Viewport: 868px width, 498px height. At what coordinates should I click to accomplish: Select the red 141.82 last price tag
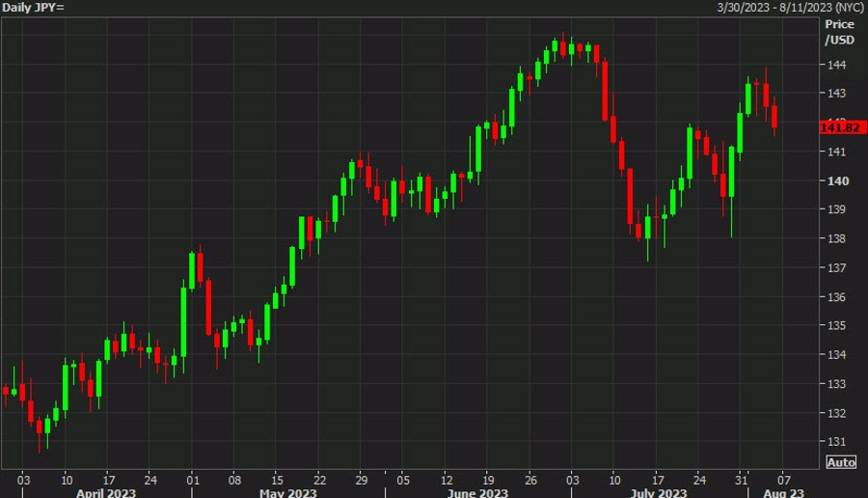pos(838,127)
